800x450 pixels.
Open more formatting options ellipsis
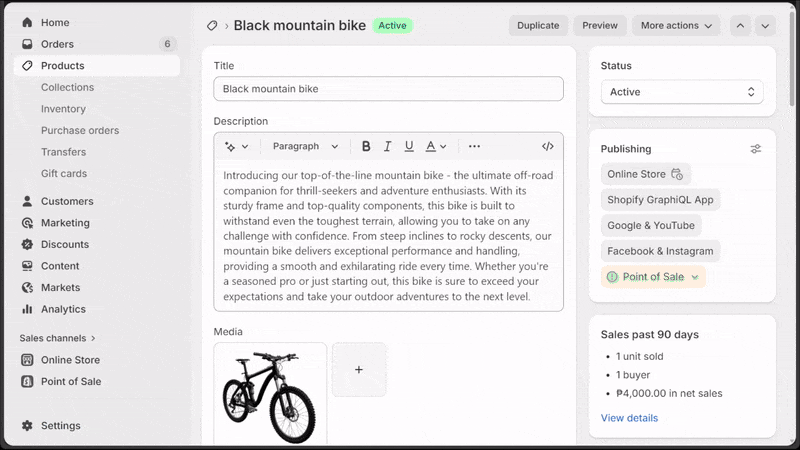pos(474,146)
